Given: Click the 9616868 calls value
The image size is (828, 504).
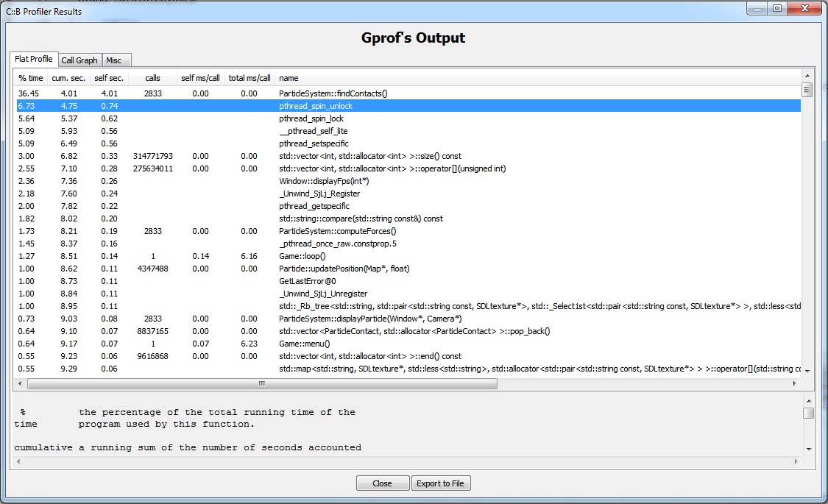Looking at the screenshot, I should coord(152,356).
